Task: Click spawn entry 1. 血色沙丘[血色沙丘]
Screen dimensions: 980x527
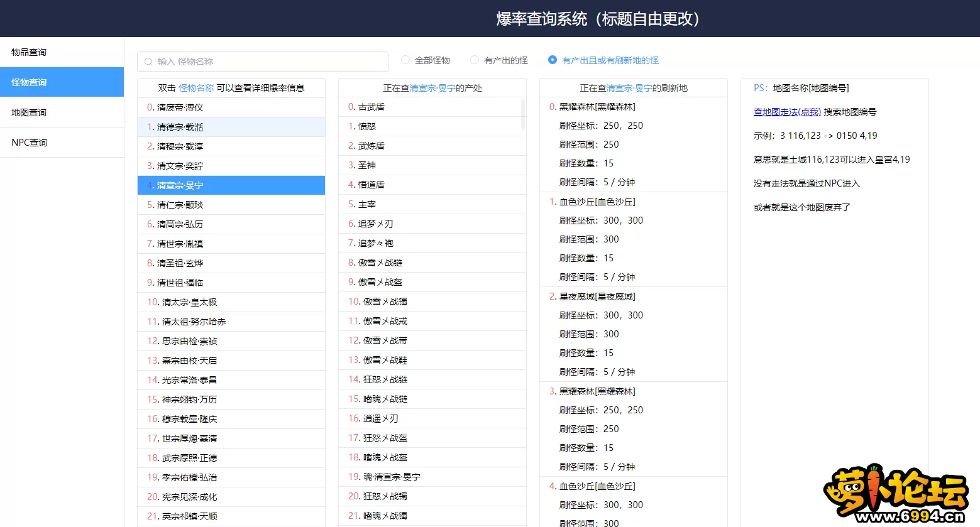Action: (592, 202)
